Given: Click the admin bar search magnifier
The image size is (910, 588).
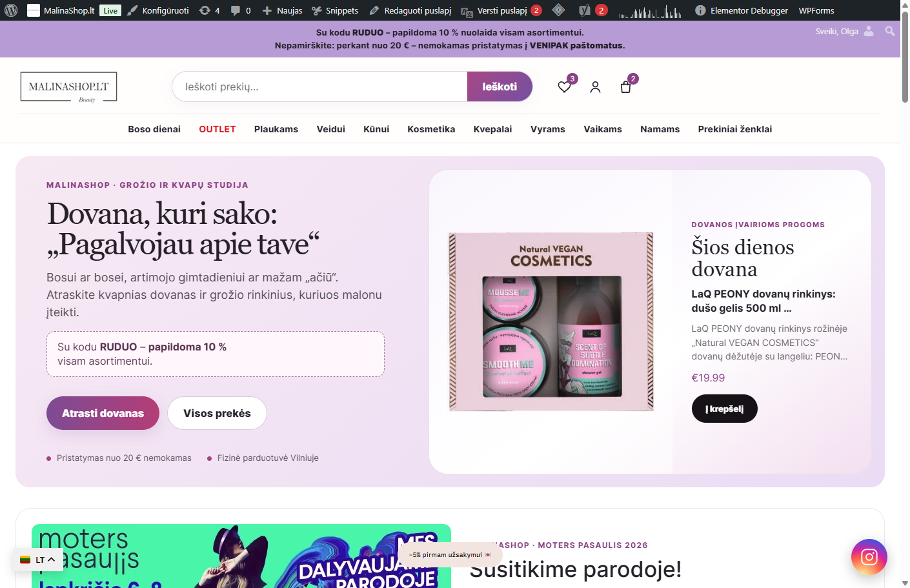Looking at the screenshot, I should click(890, 31).
